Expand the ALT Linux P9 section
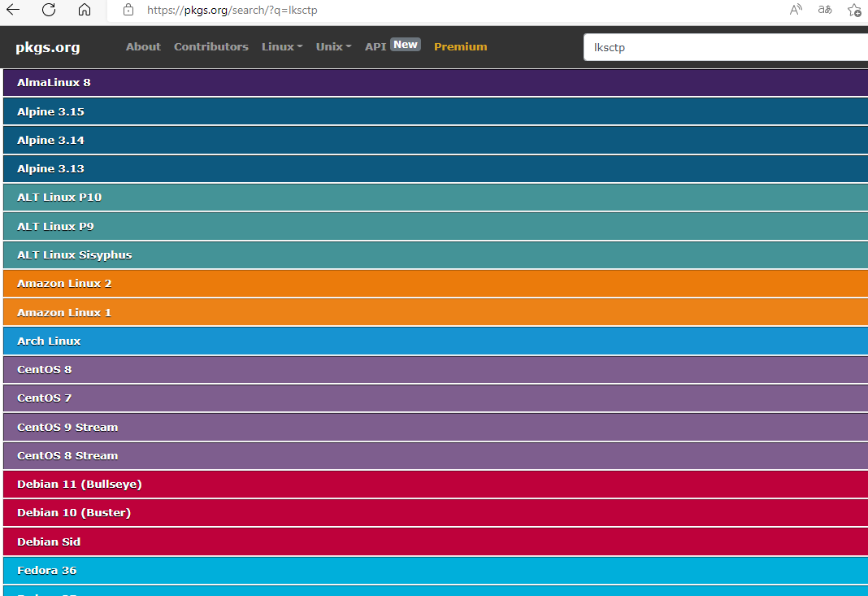The image size is (868, 596). 436,226
